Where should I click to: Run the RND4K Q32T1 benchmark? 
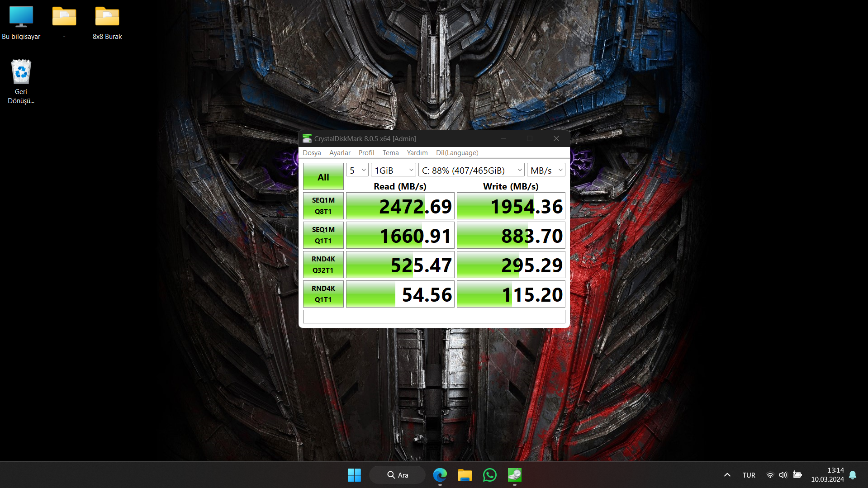[323, 265]
